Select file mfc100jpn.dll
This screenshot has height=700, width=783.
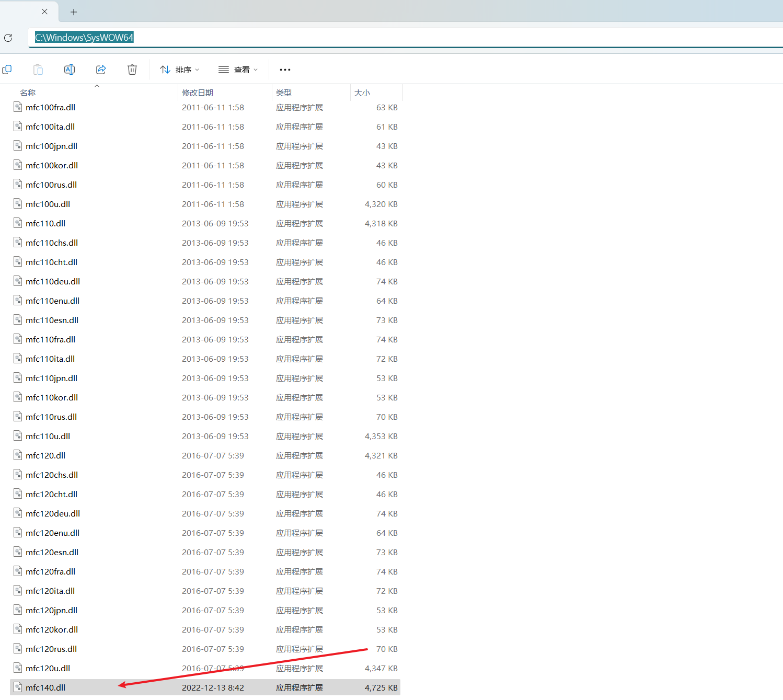pos(51,146)
